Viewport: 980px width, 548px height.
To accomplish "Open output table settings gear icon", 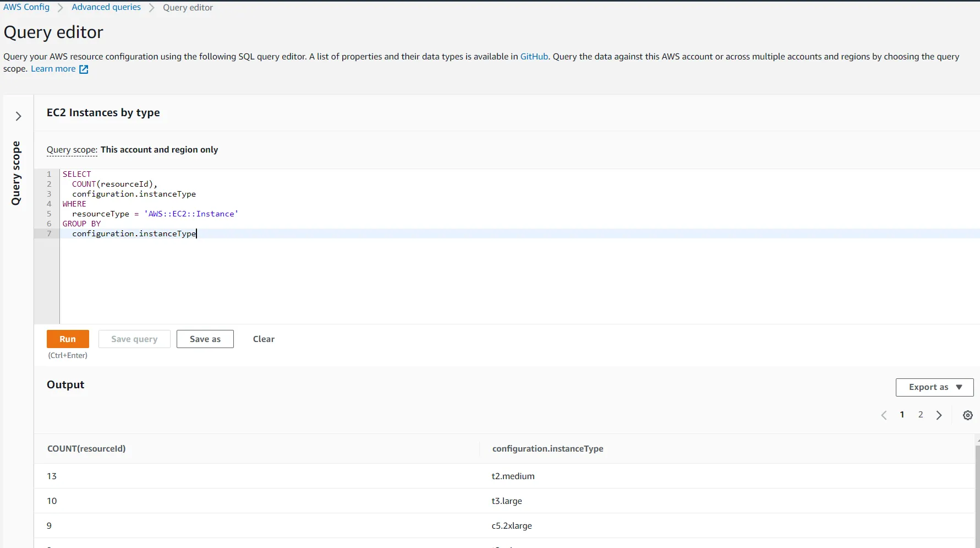I will coord(967,415).
